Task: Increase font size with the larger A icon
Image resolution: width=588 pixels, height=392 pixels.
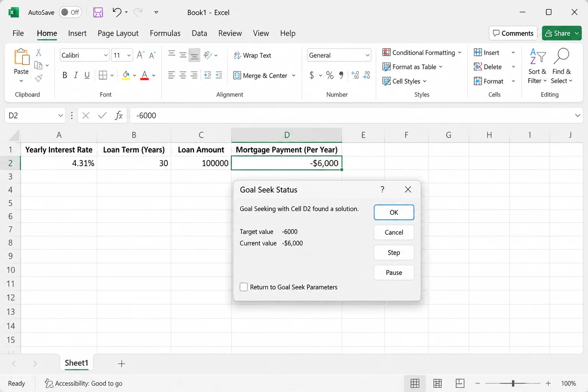Action: pyautogui.click(x=140, y=55)
